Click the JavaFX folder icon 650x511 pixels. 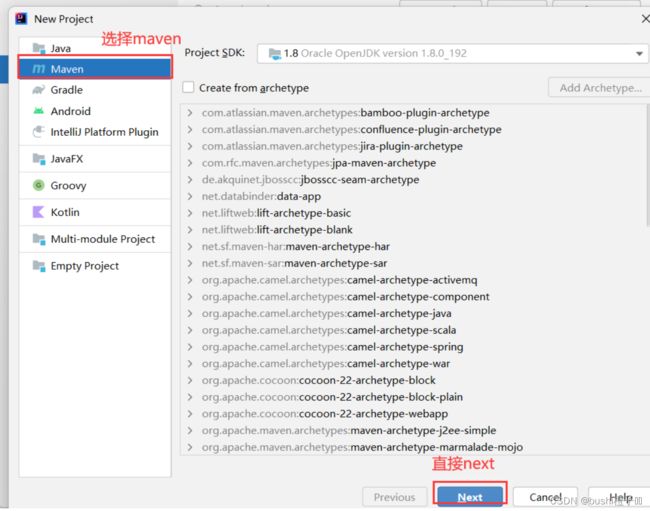(x=39, y=159)
